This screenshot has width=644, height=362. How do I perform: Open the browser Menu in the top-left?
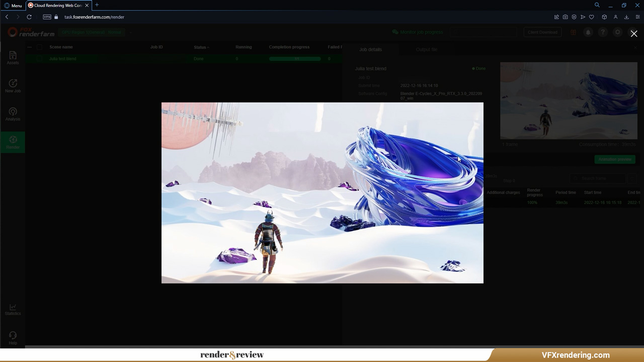pos(14,5)
